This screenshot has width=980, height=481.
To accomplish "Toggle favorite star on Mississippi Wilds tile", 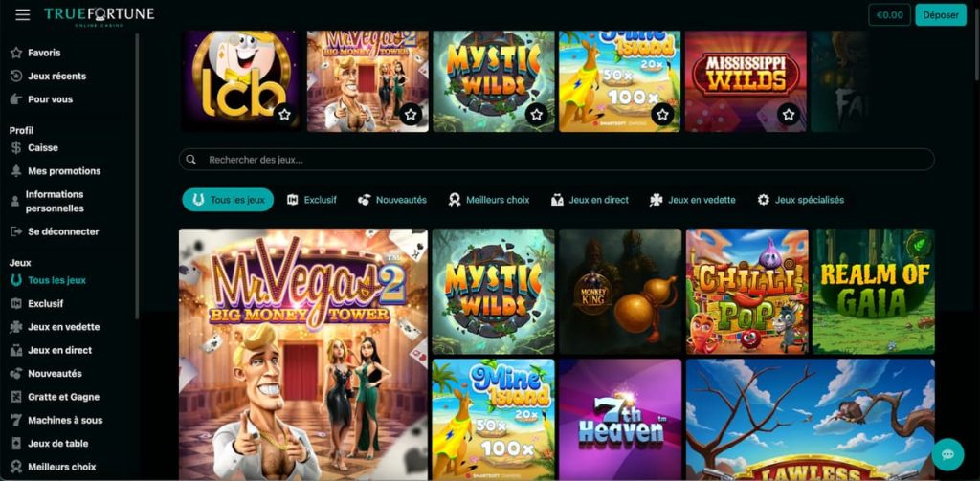I will [x=789, y=115].
